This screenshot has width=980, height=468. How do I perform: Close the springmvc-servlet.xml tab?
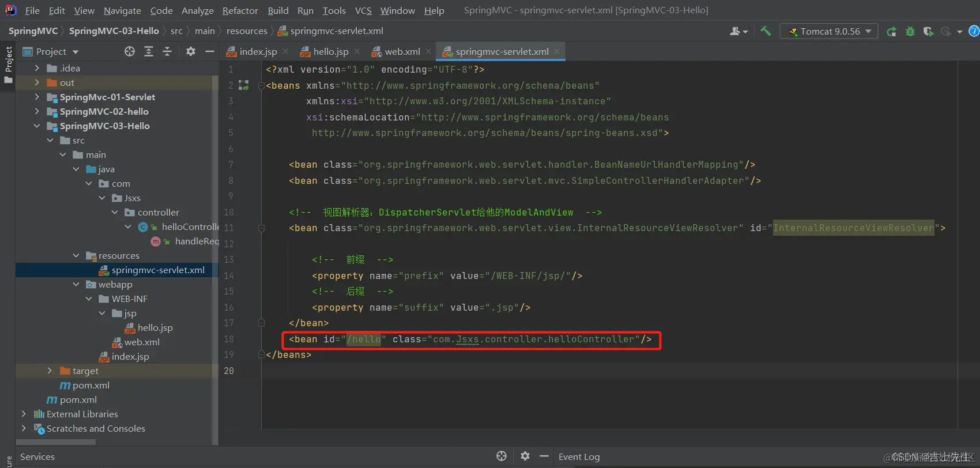click(557, 51)
